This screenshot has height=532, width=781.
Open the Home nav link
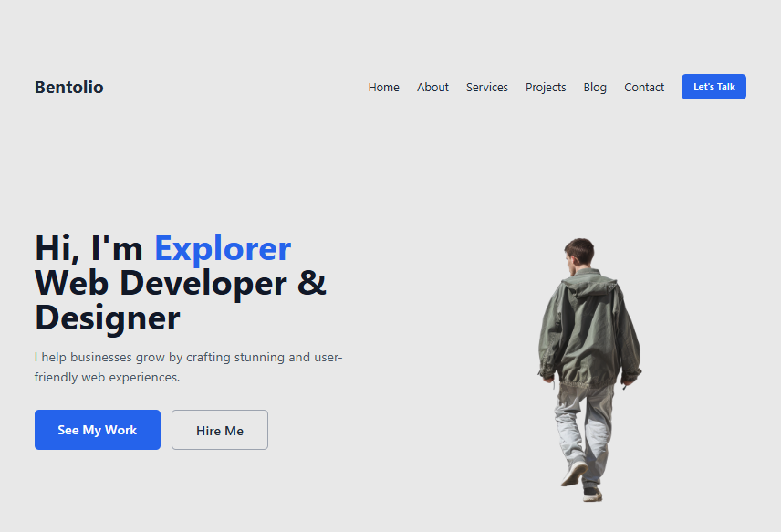383,88
